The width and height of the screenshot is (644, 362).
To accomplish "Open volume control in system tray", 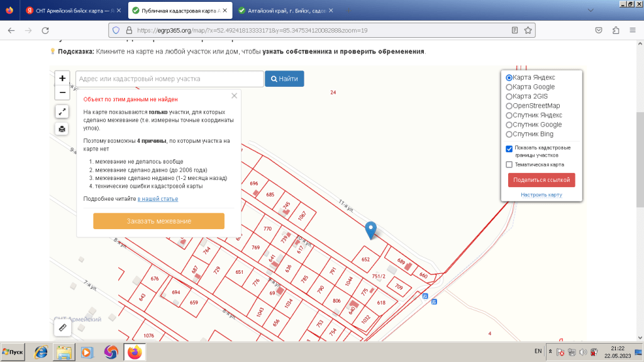I will [583, 352].
